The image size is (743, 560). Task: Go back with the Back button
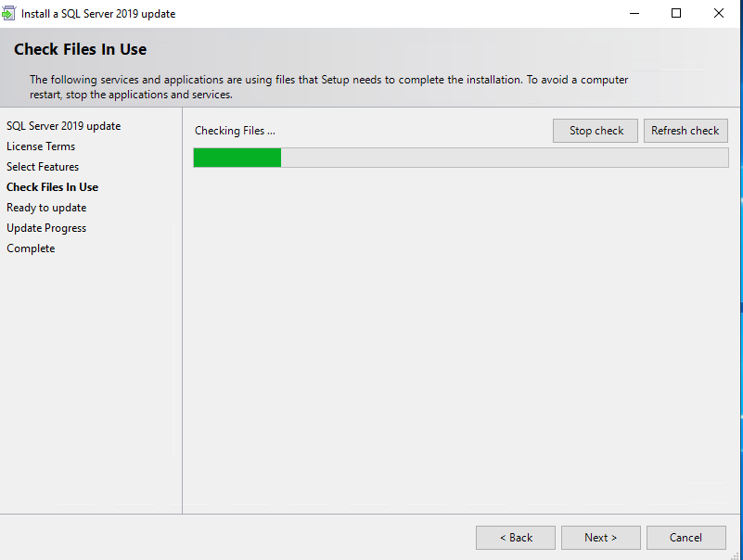tap(516, 538)
